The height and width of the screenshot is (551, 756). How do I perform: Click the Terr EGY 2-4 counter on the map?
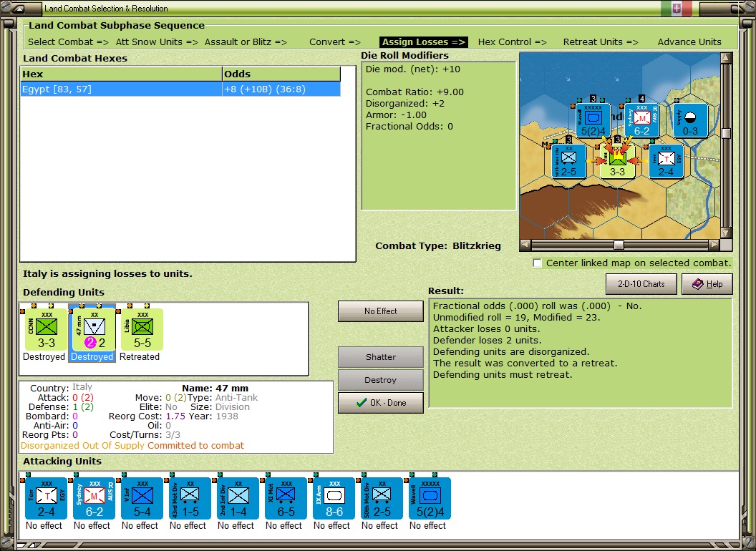click(667, 161)
